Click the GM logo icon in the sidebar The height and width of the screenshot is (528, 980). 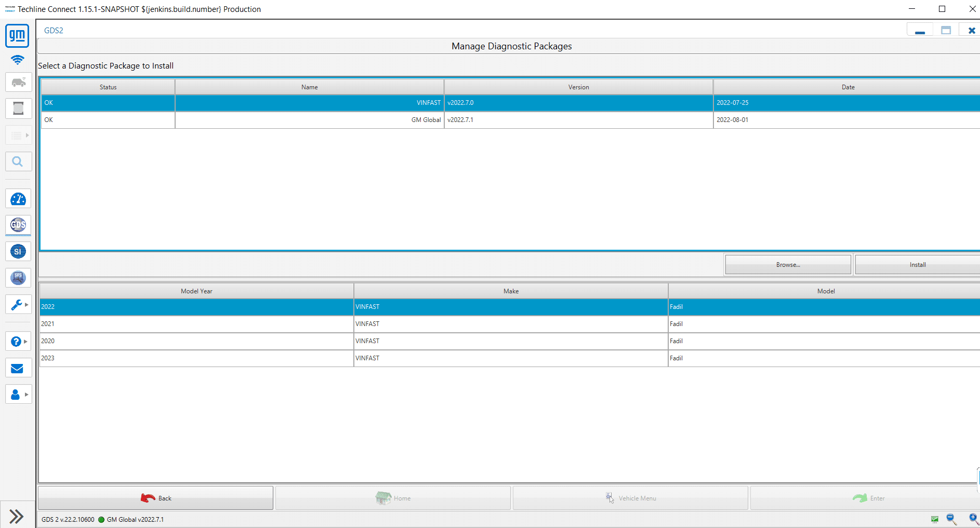tap(17, 35)
